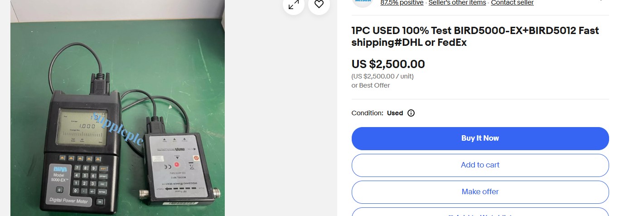644x216 pixels.
Task: Click the Make offer button
Action: tap(480, 192)
